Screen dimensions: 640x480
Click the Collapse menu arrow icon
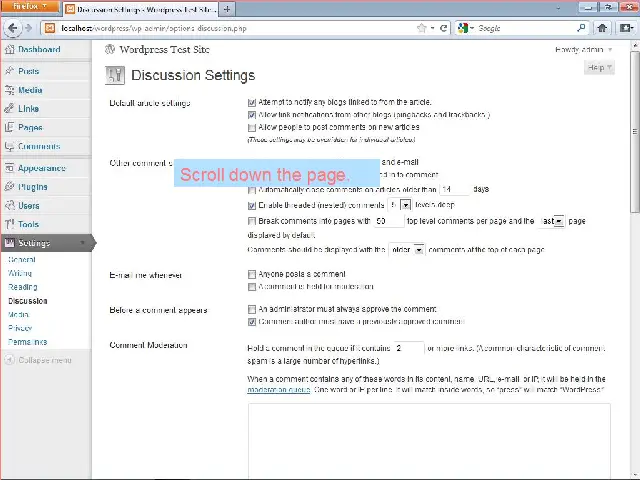pos(9,360)
